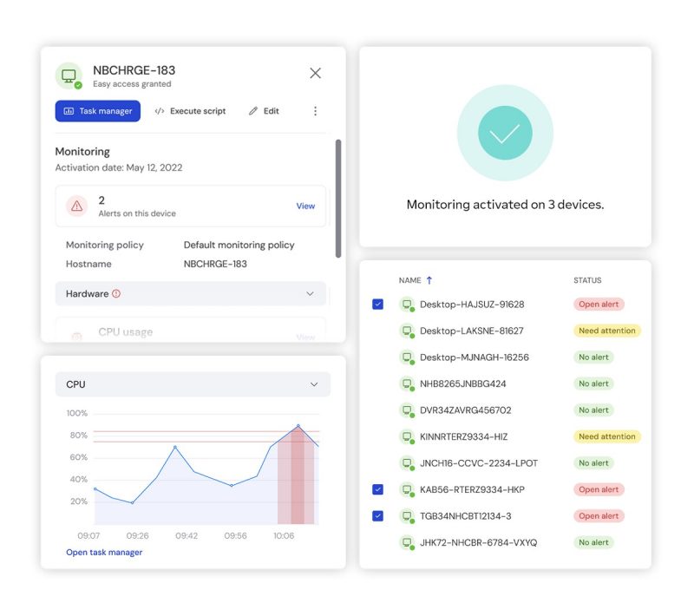Click the STATUS column header

587,280
